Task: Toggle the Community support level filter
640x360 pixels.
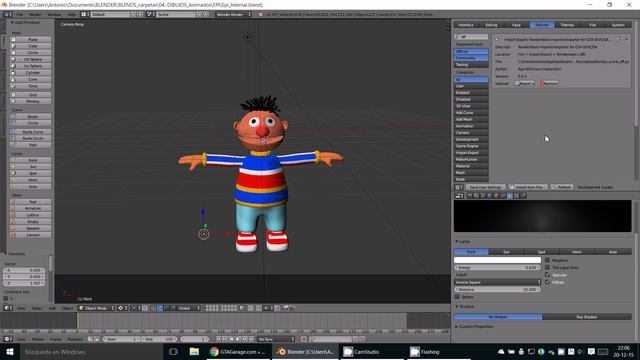Action: click(471, 58)
